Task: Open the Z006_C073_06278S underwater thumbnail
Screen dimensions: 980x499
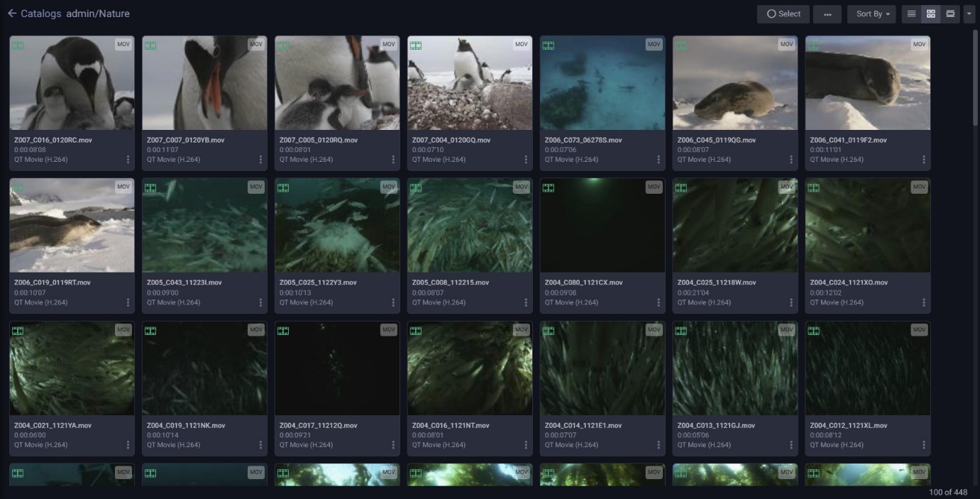Action: coord(602,83)
